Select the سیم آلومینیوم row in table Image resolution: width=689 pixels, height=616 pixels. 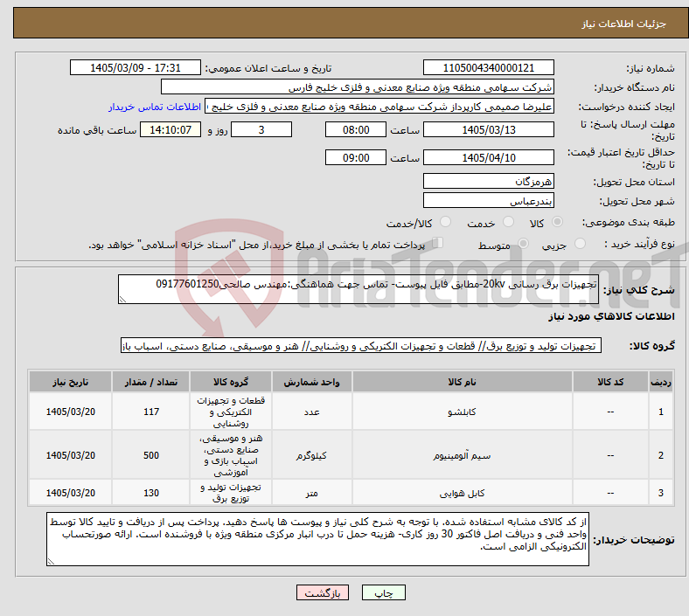point(351,455)
